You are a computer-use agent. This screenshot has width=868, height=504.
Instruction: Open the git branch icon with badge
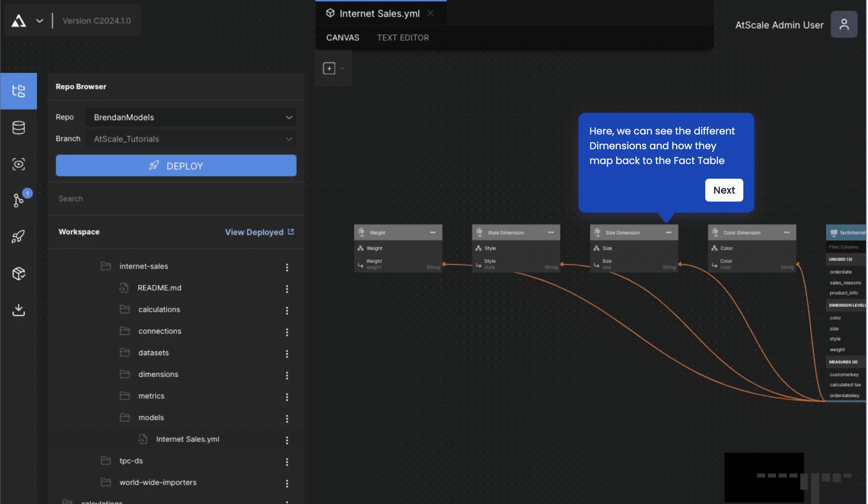point(19,200)
